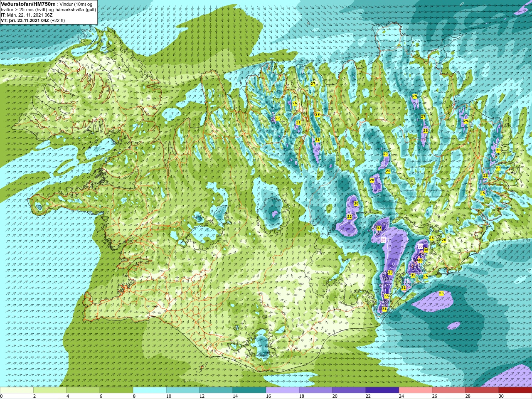Pick the 24–26 m/s light pink swatch
This screenshot has width=532, height=399.
click(416, 390)
